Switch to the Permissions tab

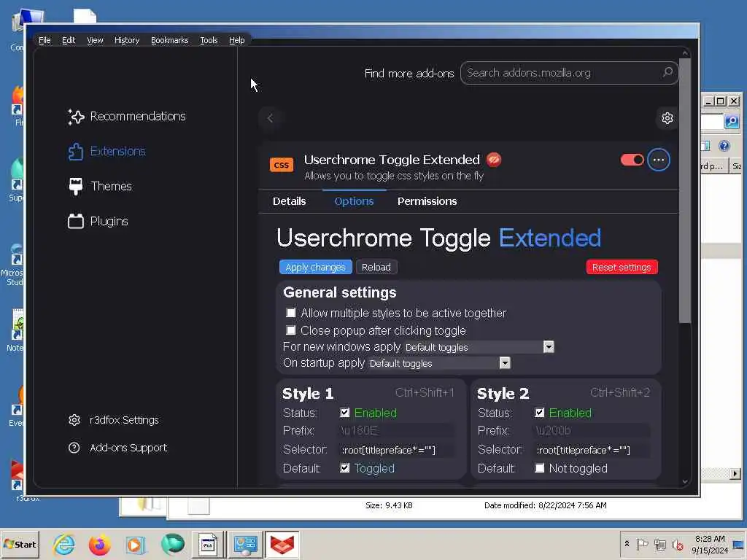[427, 201]
